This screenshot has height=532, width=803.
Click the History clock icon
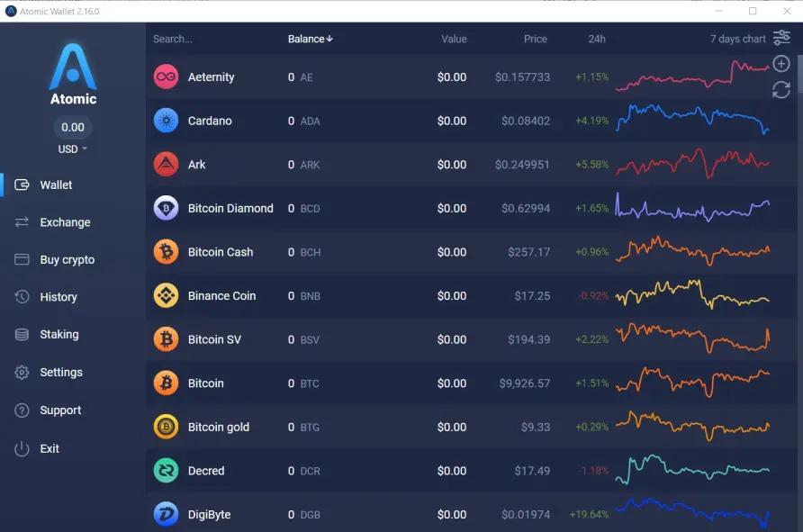(x=22, y=297)
